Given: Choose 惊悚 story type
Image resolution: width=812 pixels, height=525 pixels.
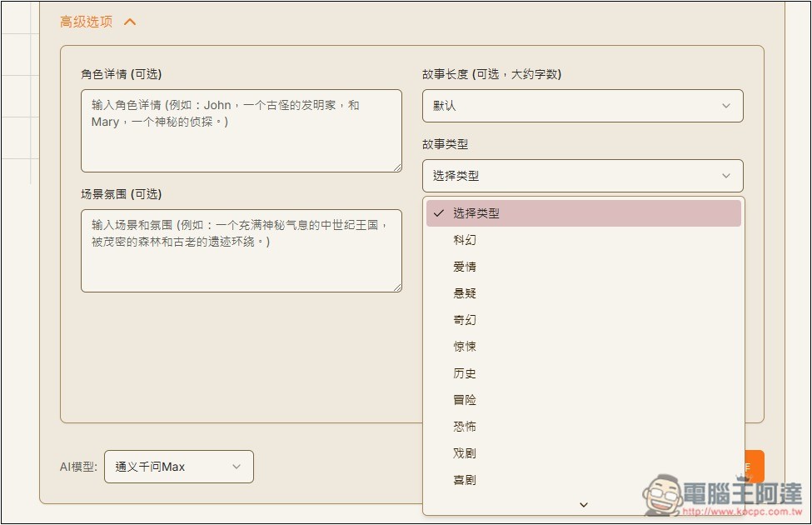Looking at the screenshot, I should [584, 347].
